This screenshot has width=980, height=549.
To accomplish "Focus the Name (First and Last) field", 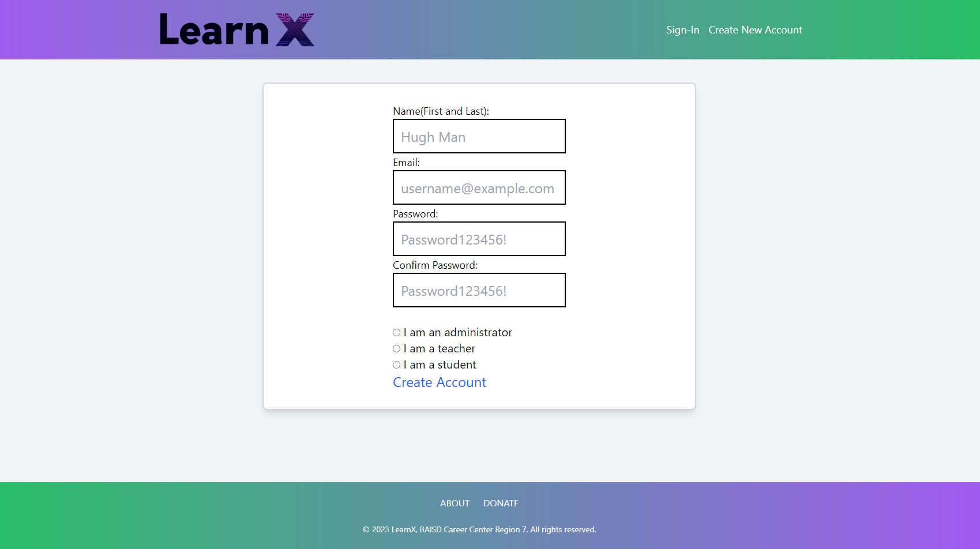I will tap(479, 136).
